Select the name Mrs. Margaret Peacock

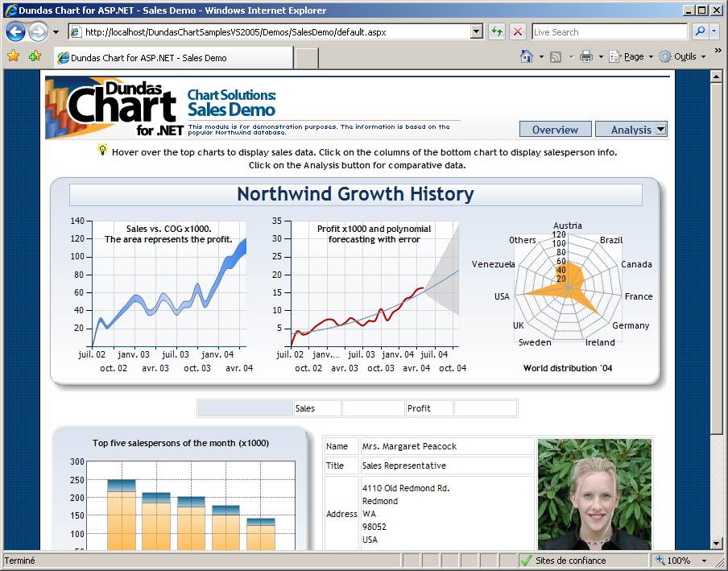409,446
